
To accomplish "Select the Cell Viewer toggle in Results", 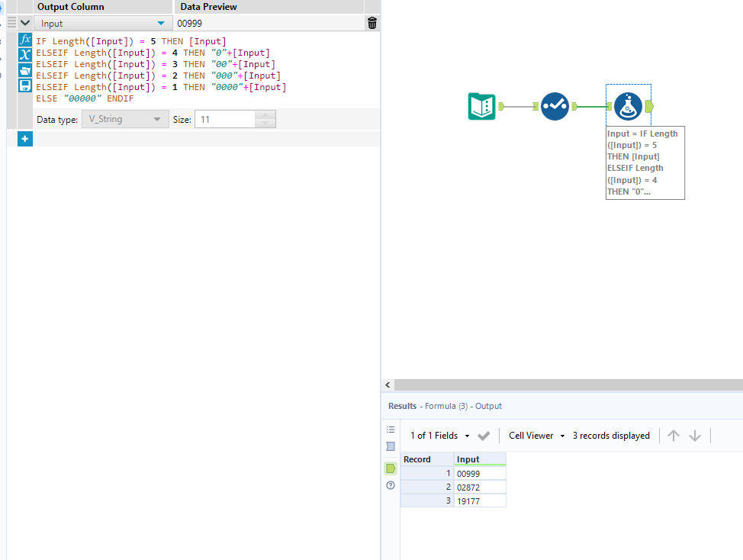I will click(x=530, y=435).
